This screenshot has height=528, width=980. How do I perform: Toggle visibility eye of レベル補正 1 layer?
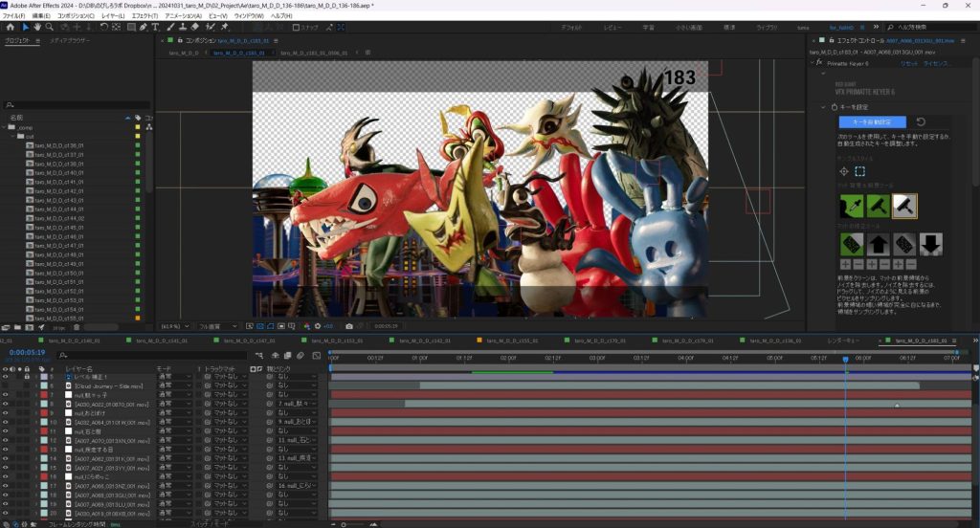click(5, 377)
